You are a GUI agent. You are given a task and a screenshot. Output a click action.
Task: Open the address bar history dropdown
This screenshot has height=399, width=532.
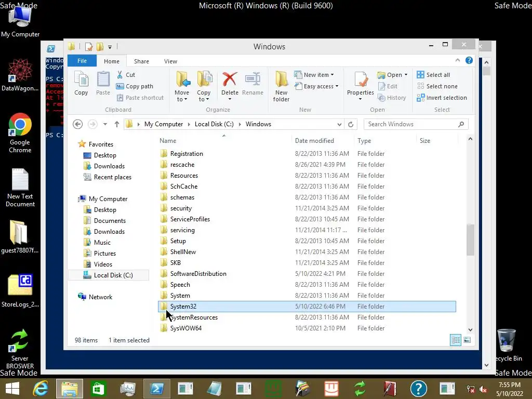[x=339, y=125]
